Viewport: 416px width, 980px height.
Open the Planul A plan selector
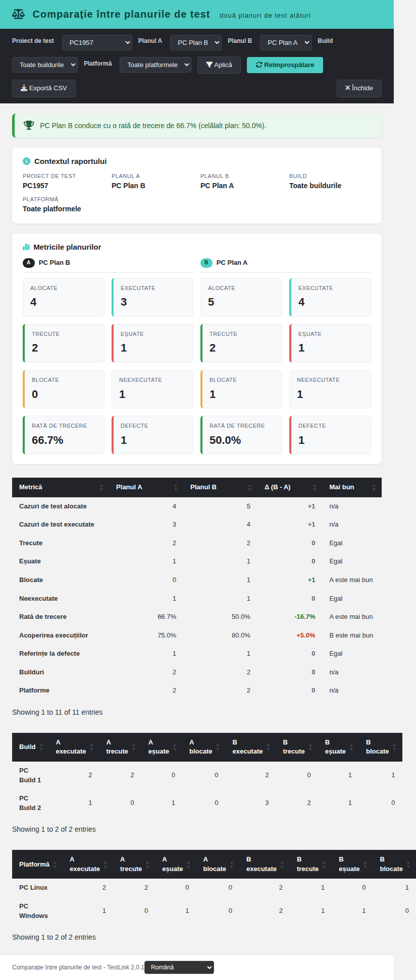tap(196, 43)
